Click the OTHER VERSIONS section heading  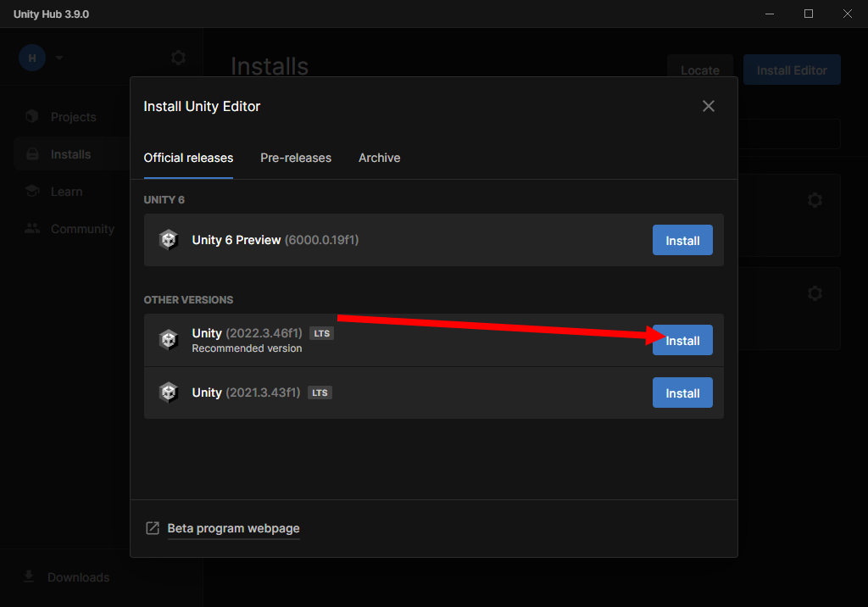[x=188, y=299]
